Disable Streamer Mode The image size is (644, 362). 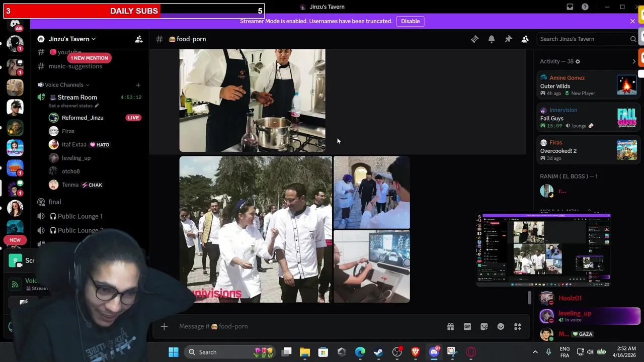point(410,21)
